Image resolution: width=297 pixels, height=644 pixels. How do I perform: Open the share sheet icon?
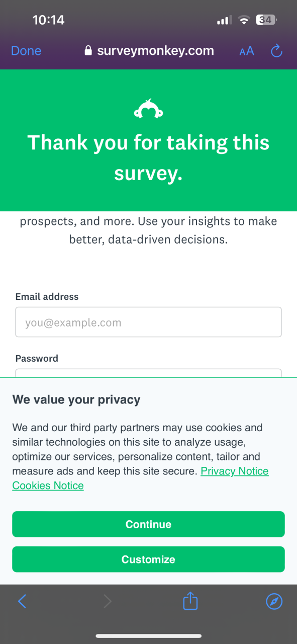[x=190, y=600]
